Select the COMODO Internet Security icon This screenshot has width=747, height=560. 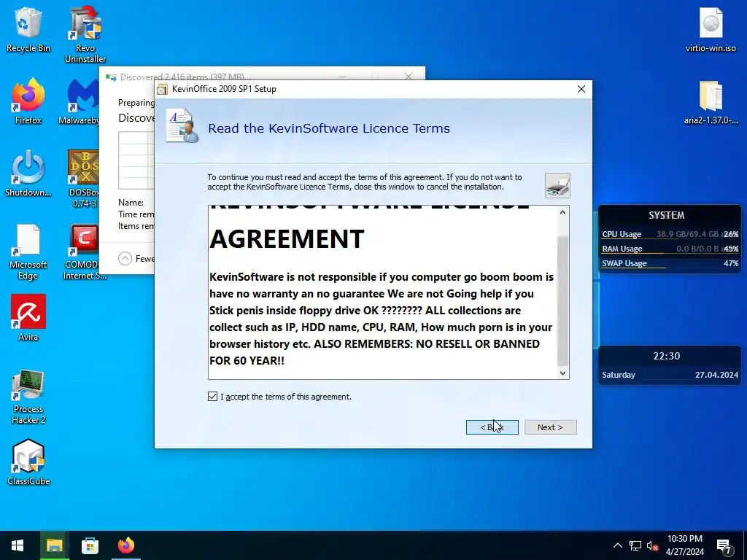(85, 252)
